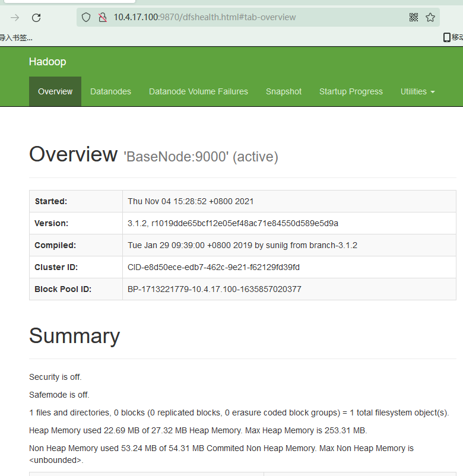Viewport: 463px width, 476px height.
Task: Click the Block Pool ID value
Action: click(x=214, y=289)
